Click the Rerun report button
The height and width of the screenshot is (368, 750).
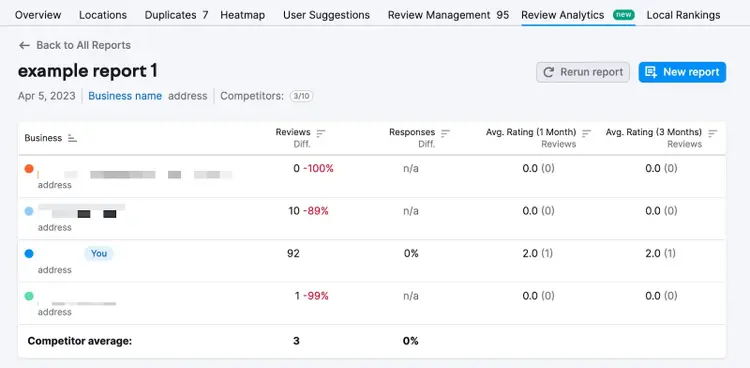[583, 72]
